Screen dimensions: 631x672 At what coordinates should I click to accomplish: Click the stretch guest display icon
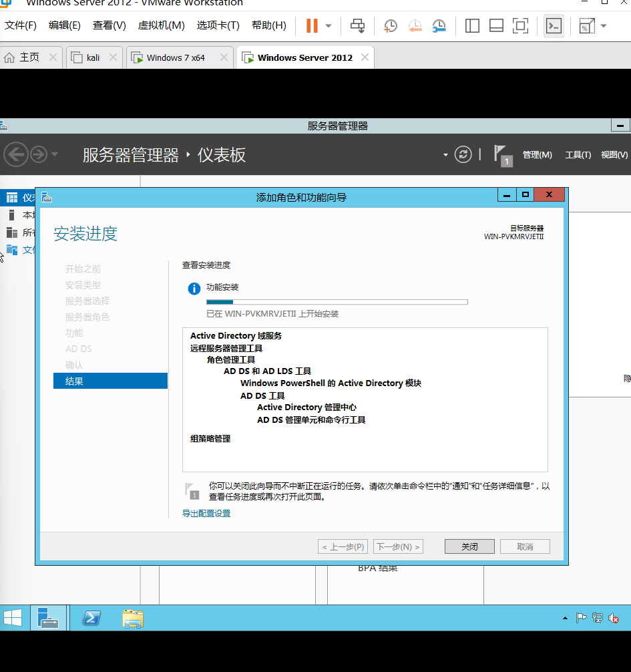[586, 25]
